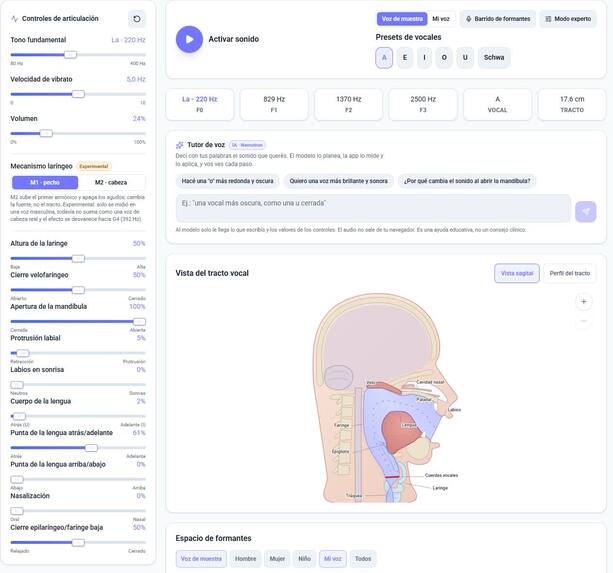Click the 'Faringe' label in diagram
The image size is (613, 573).
(x=342, y=425)
